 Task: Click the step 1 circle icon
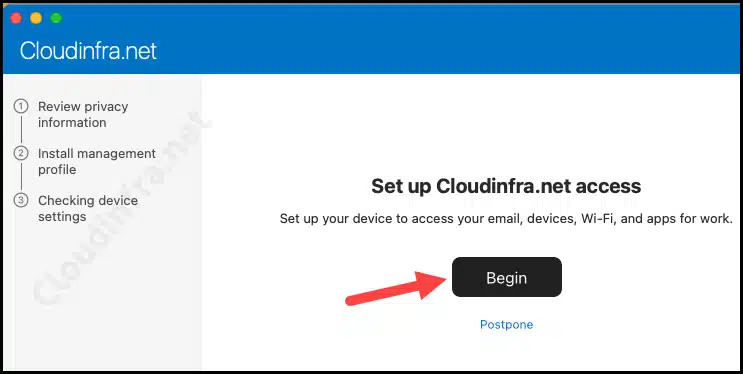(x=21, y=106)
